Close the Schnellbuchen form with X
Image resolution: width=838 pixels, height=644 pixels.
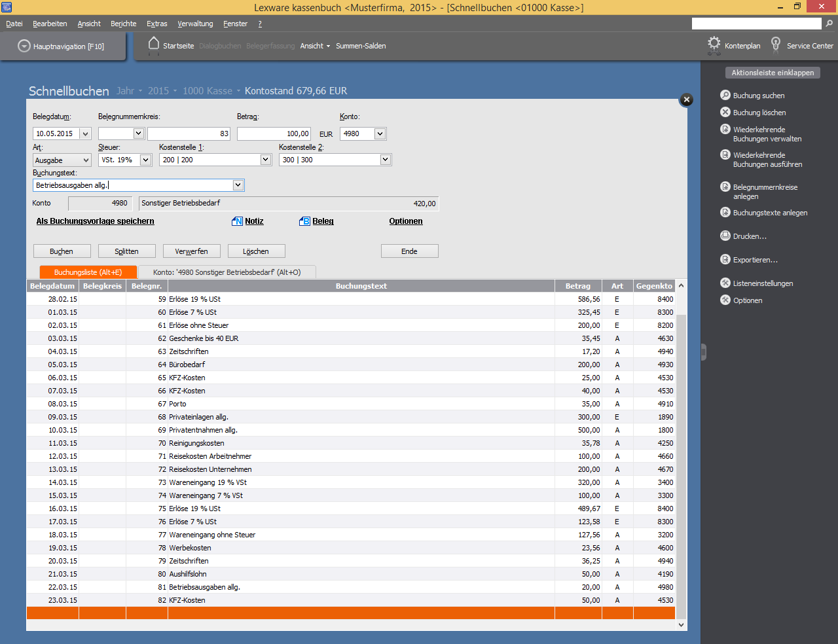click(x=686, y=99)
